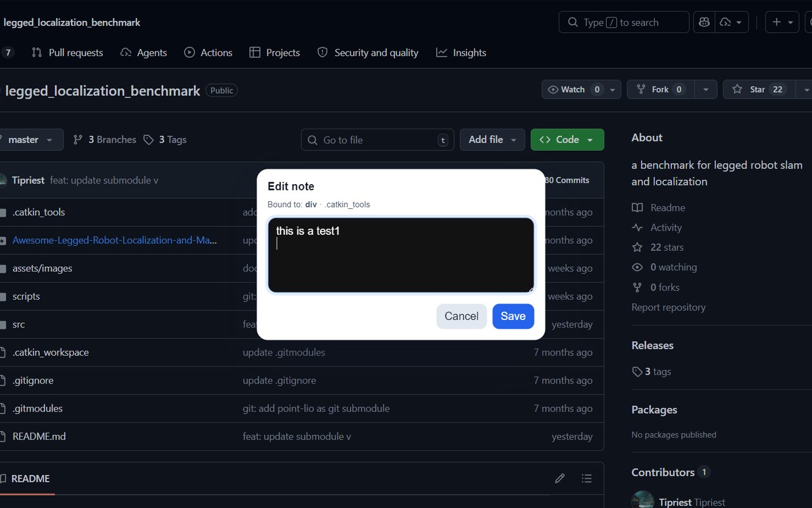Image resolution: width=812 pixels, height=508 pixels.
Task: Click the Go to file search field
Action: click(x=377, y=140)
